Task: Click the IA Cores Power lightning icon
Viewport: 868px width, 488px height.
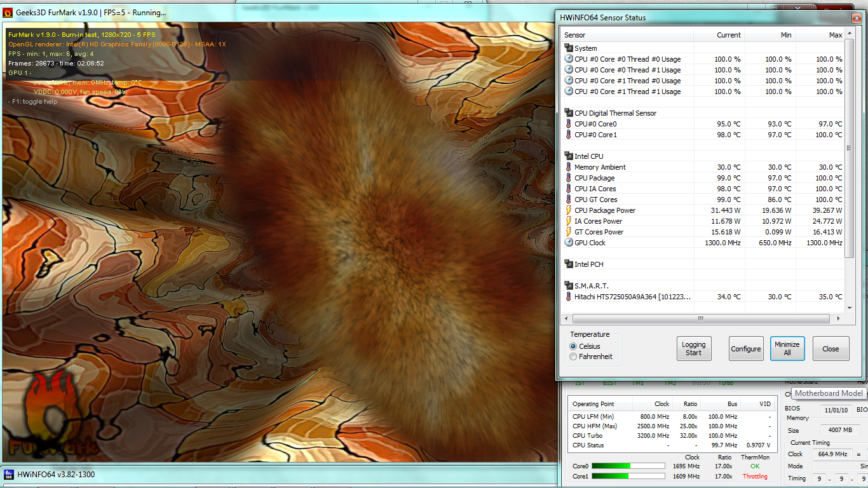Action: pos(569,221)
